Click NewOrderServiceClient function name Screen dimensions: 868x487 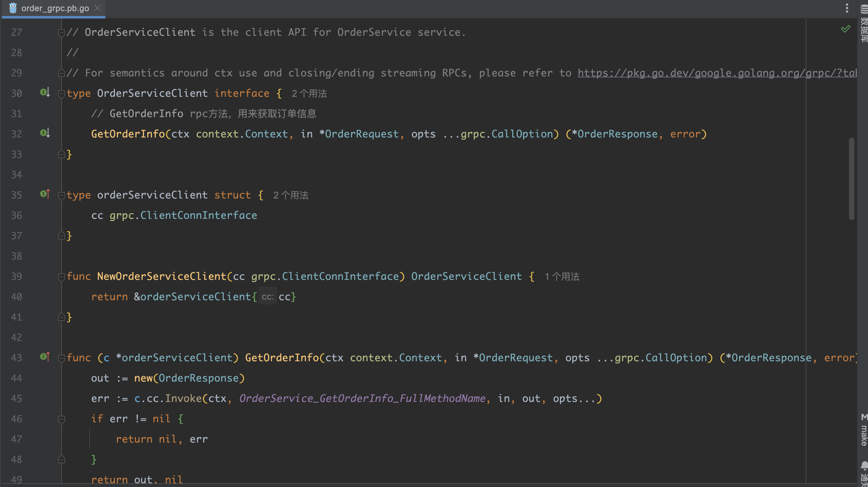pyautogui.click(x=162, y=276)
